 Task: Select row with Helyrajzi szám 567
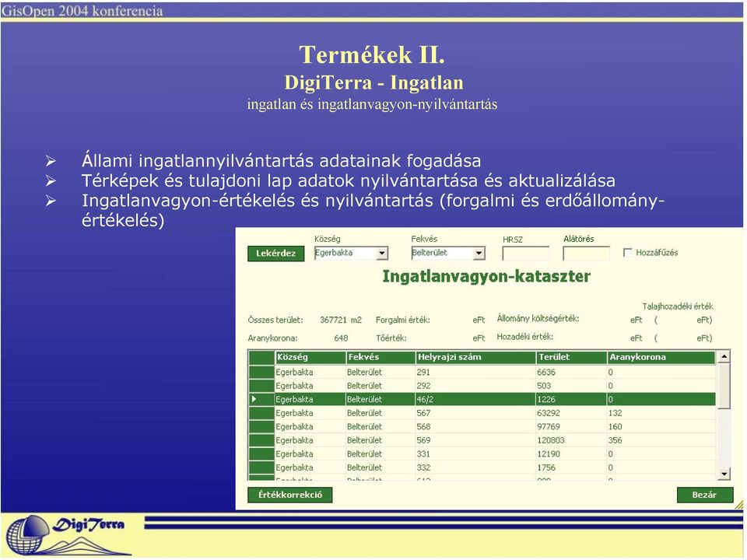pos(482,413)
